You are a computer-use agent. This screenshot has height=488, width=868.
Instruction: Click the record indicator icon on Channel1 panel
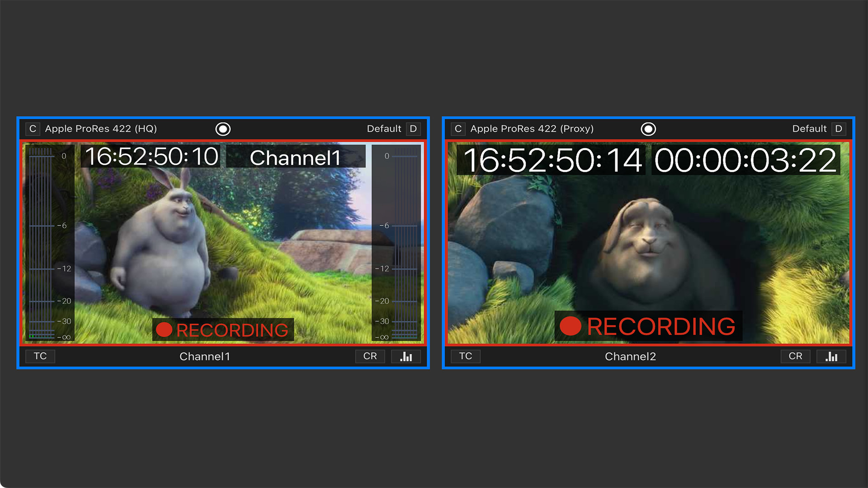(x=223, y=129)
